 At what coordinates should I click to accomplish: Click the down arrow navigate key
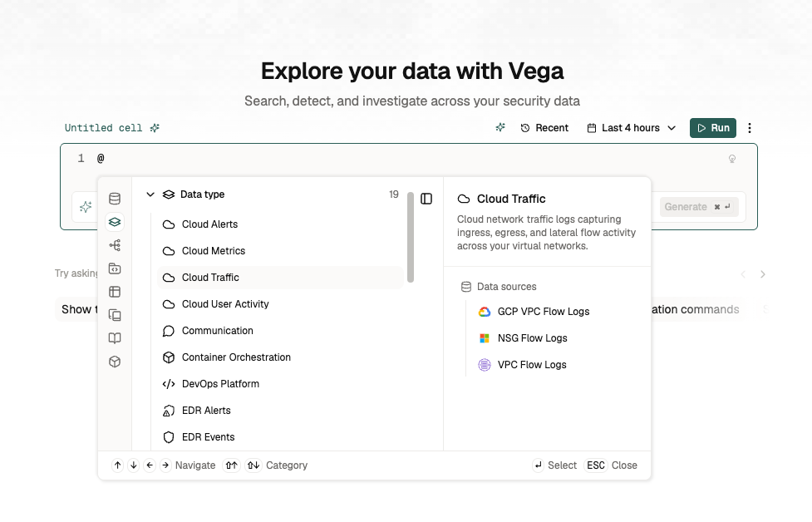tap(134, 465)
